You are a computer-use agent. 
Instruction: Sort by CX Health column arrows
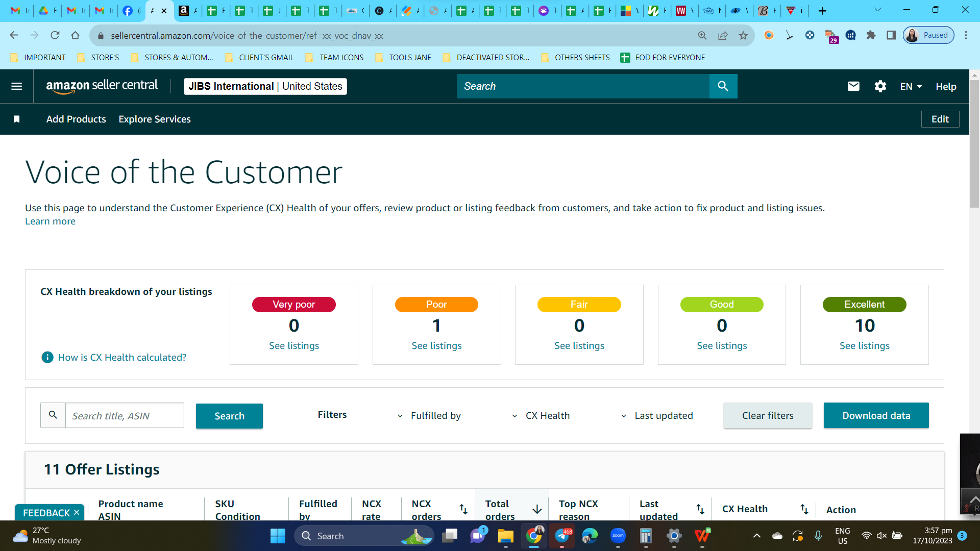(x=804, y=509)
